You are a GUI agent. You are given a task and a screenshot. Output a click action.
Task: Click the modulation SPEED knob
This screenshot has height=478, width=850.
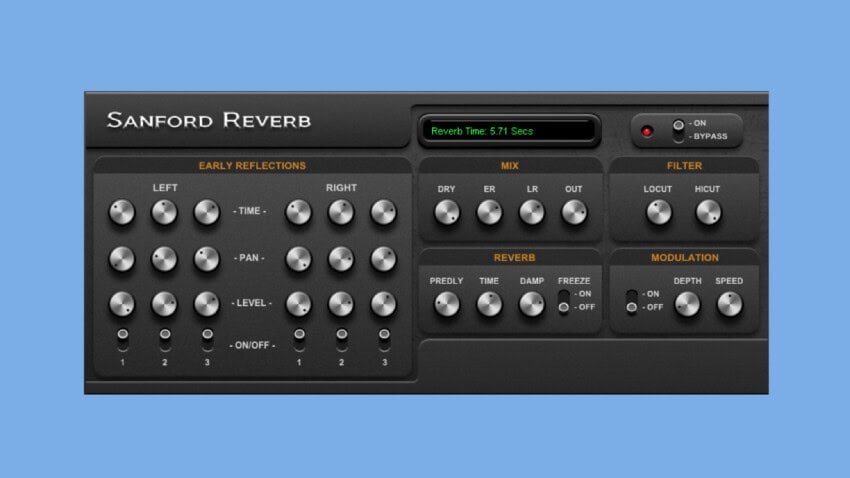pyautogui.click(x=729, y=304)
